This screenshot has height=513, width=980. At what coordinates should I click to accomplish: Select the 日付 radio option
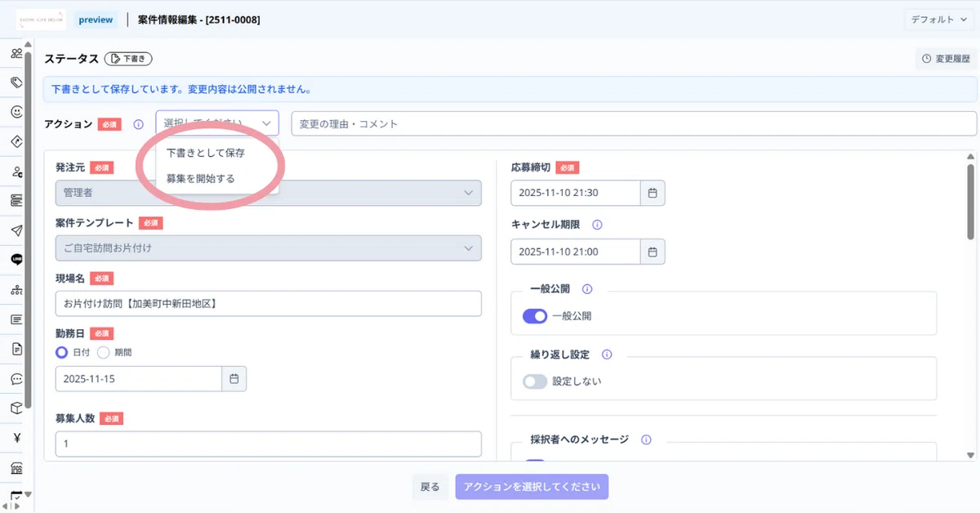pos(61,353)
